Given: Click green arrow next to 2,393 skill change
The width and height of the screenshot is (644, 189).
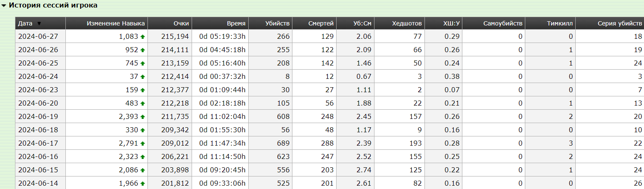Looking at the screenshot, I should [142, 117].
